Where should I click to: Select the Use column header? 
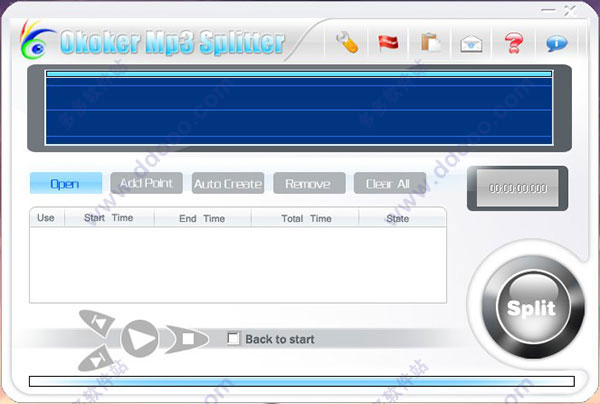(x=47, y=218)
